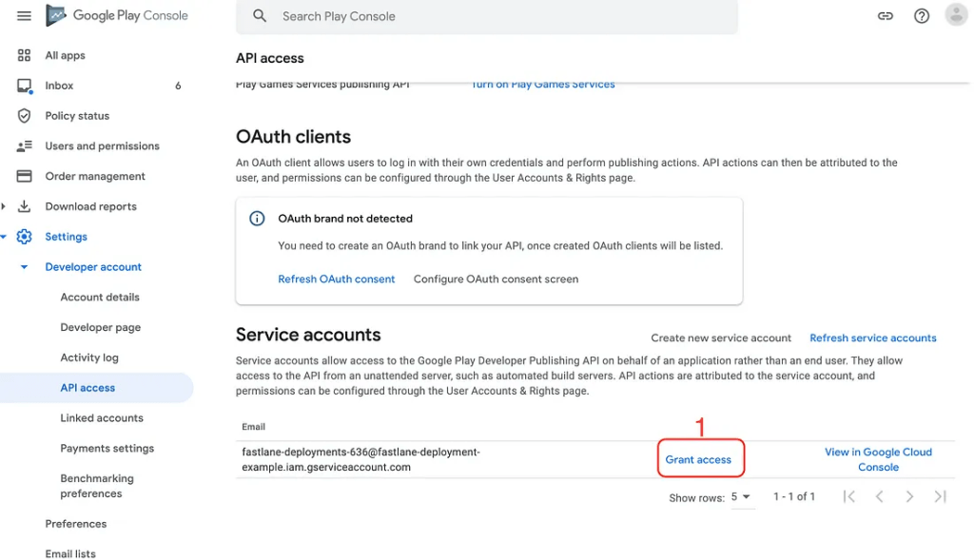The image size is (974, 560).
Task: Open Activity log settings page
Action: (x=89, y=357)
